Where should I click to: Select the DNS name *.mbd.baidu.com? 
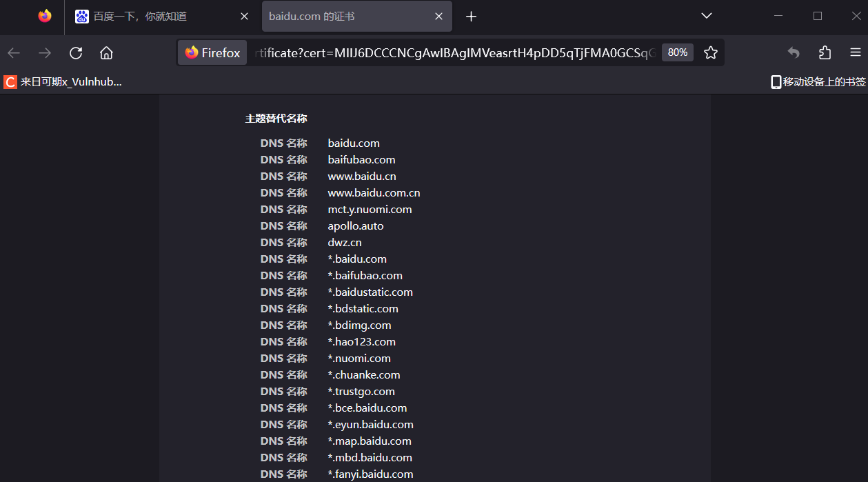(370, 458)
